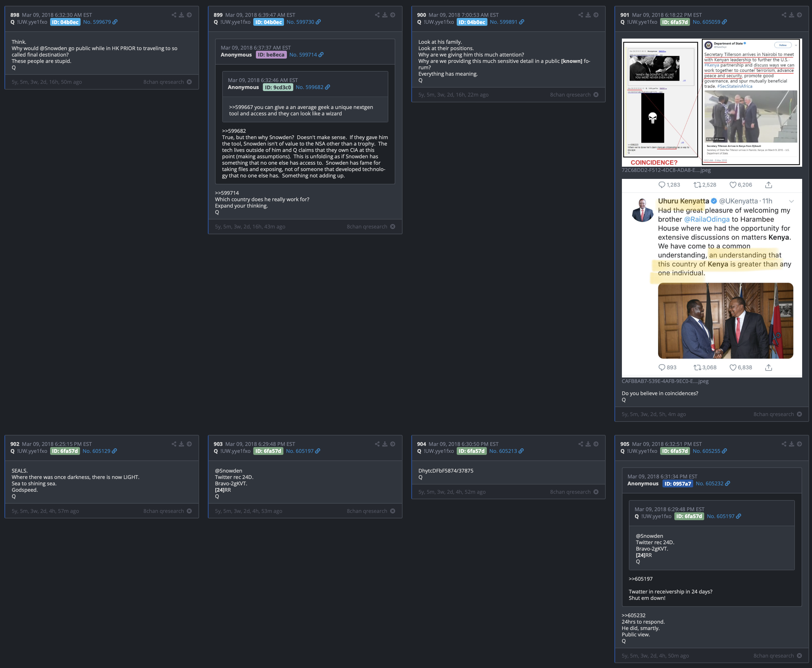Click the circle icon beside 8chan qresearch on post 904

click(596, 492)
